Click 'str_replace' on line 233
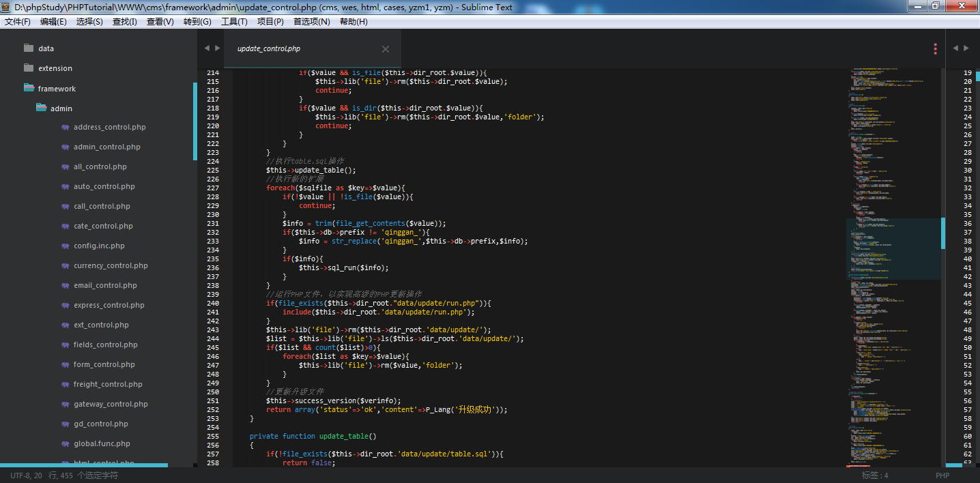980x483 pixels. [x=354, y=241]
